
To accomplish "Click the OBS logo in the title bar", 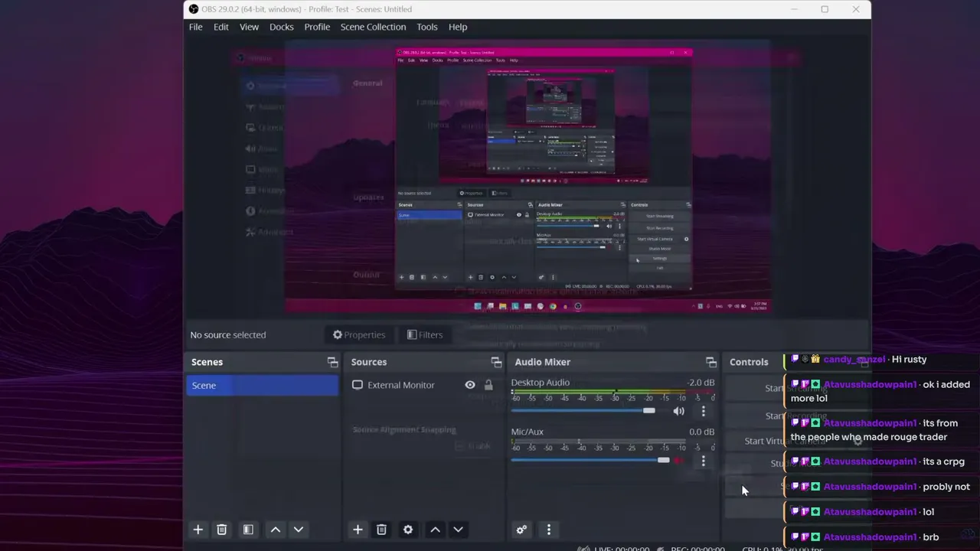I will pyautogui.click(x=194, y=9).
